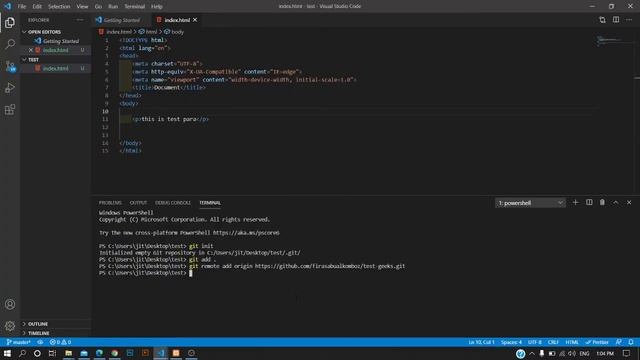640x360 pixels.
Task: Select HTML language mode in status bar
Action: coord(572,342)
